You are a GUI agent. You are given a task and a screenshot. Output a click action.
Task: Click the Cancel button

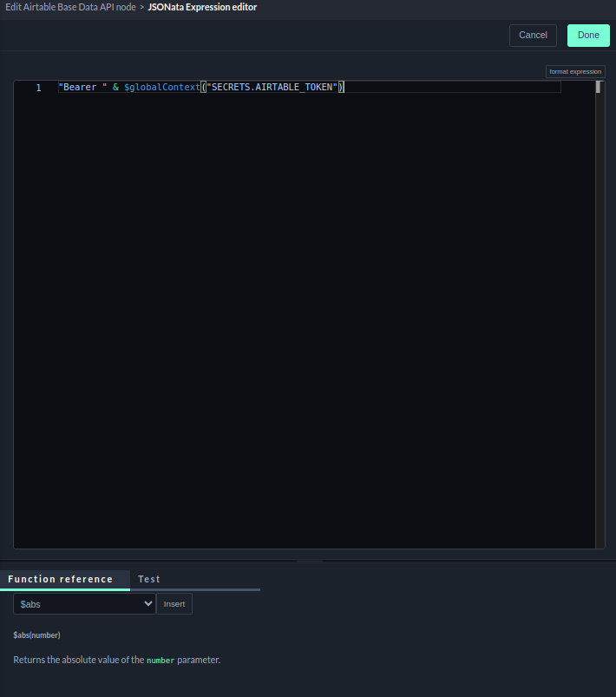coord(533,36)
